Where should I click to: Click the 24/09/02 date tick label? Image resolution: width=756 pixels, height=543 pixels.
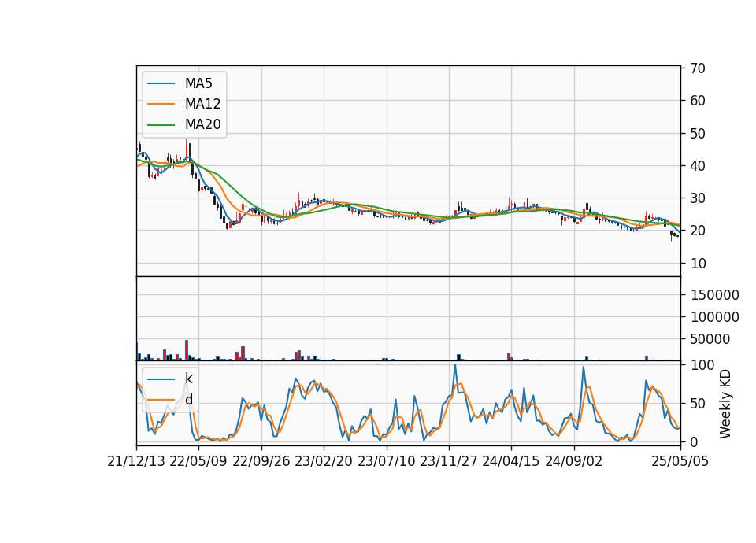coord(574,461)
